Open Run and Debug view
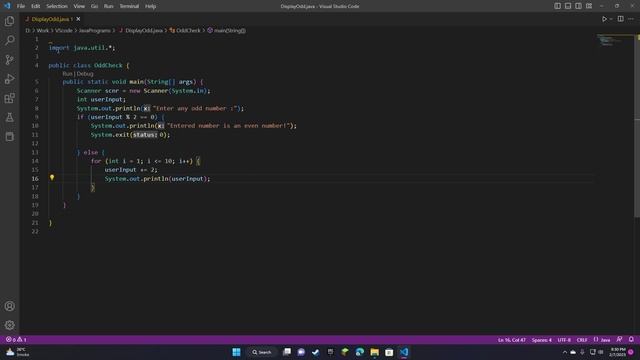The height and width of the screenshot is (360, 640). click(x=9, y=79)
